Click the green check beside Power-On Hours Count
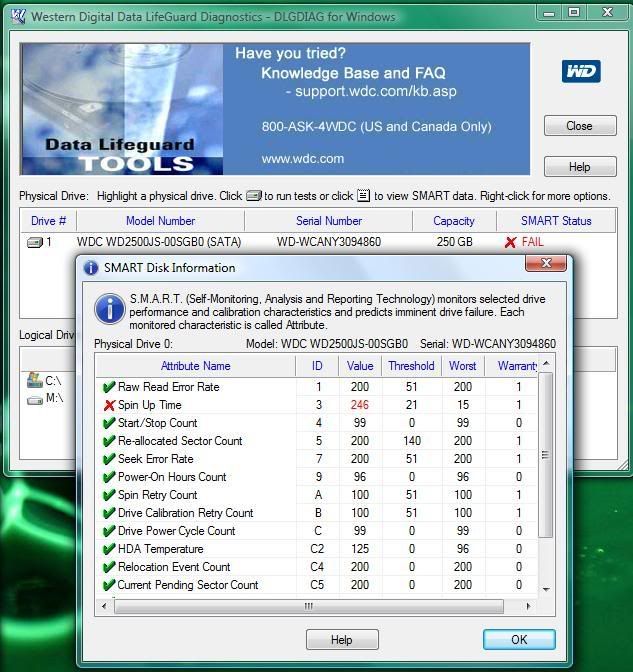The image size is (633, 672). point(109,477)
